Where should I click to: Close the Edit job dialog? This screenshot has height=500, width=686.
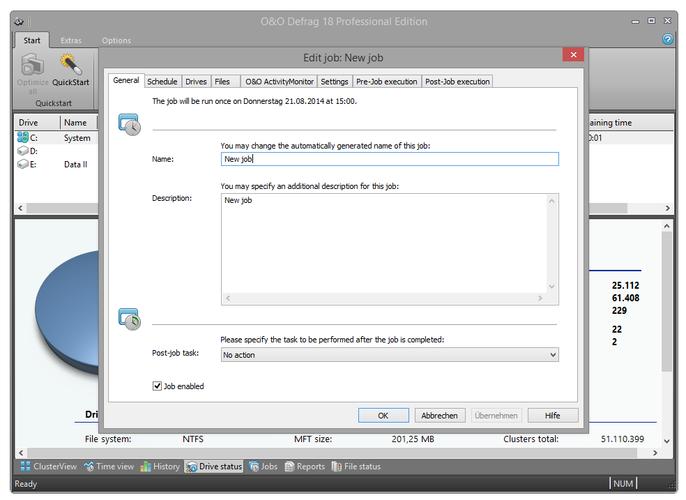[x=573, y=55]
